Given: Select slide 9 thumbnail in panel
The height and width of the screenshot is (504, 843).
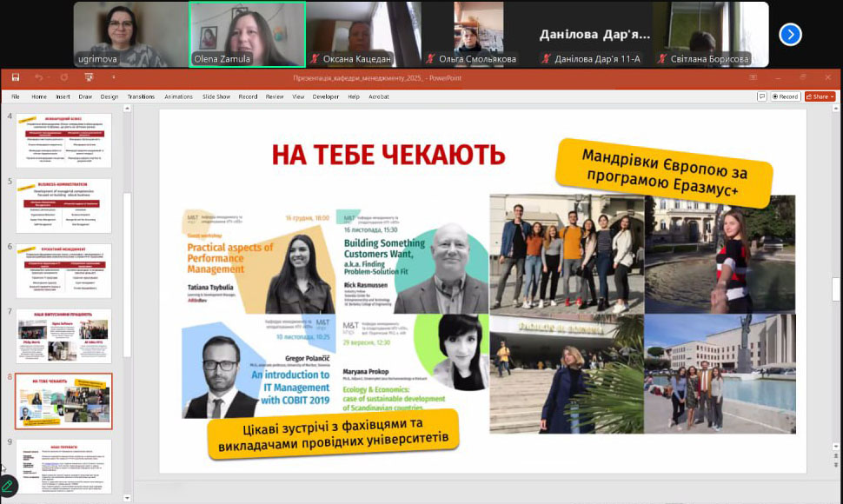Looking at the screenshot, I should click(x=63, y=466).
